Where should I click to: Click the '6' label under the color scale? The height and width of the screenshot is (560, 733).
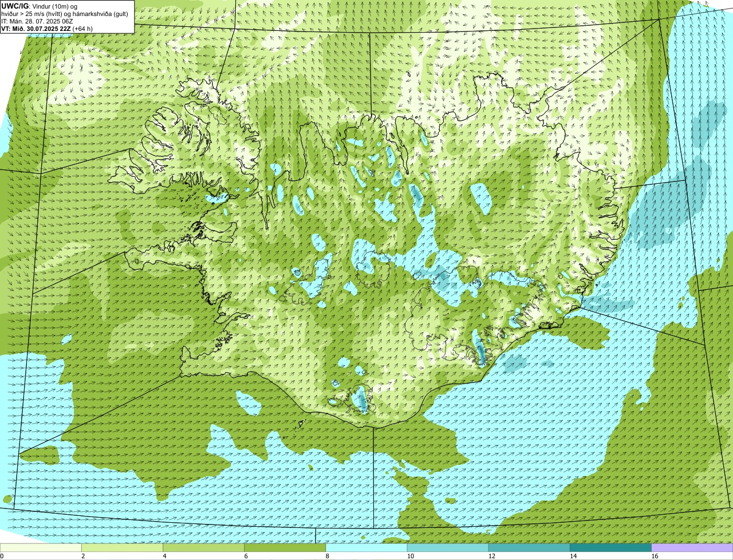tap(246, 556)
